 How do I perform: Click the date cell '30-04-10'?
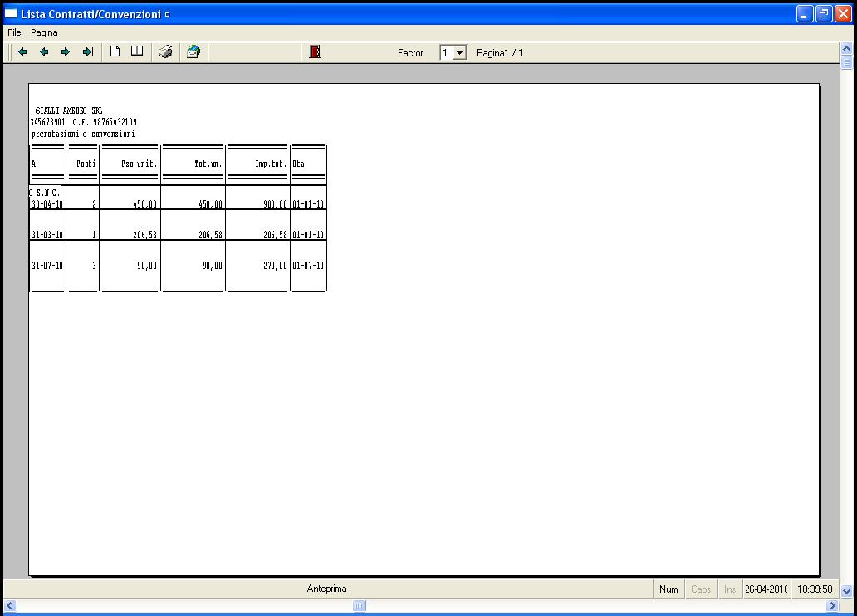pos(47,204)
